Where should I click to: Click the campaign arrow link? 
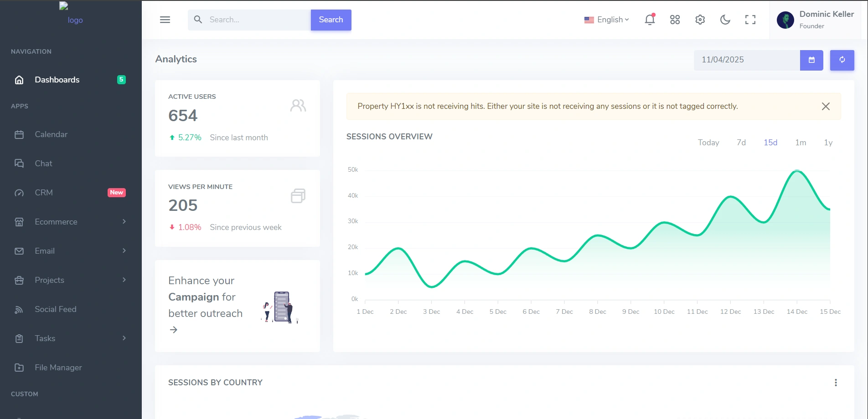174,330
